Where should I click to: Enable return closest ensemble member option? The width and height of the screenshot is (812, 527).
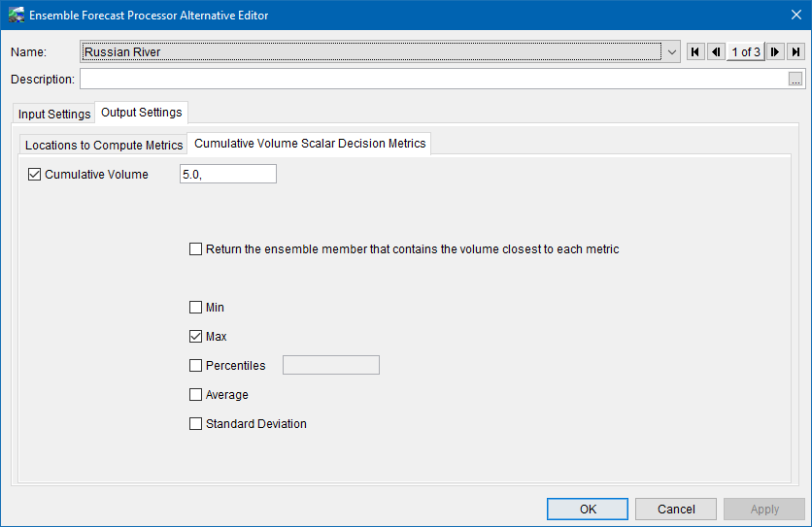196,249
